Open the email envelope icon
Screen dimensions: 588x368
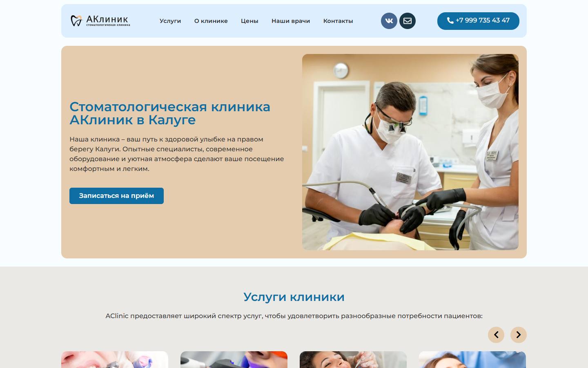click(x=408, y=21)
